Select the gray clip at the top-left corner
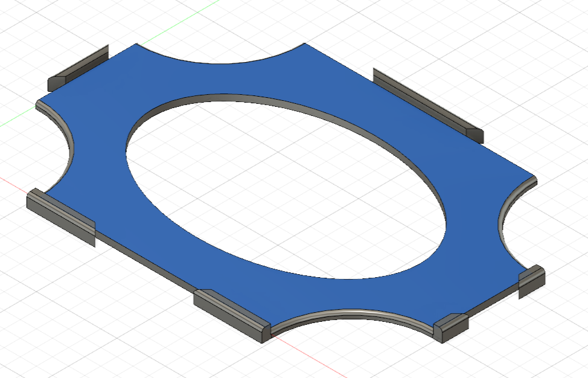Viewport: 588px width, 378px height. (78, 68)
